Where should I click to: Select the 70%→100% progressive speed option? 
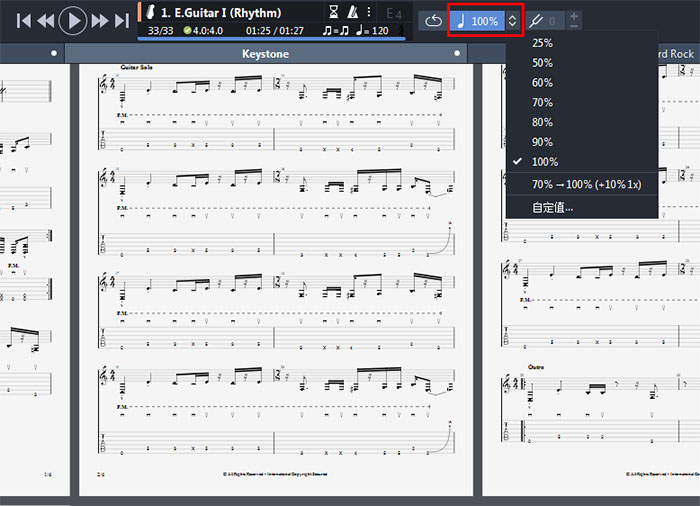point(586,185)
